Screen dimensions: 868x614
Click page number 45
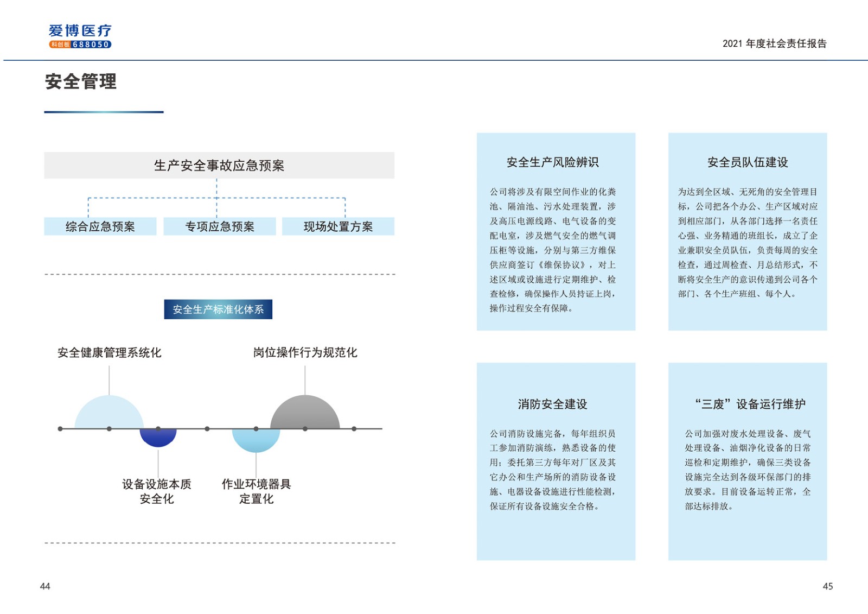coord(827,586)
